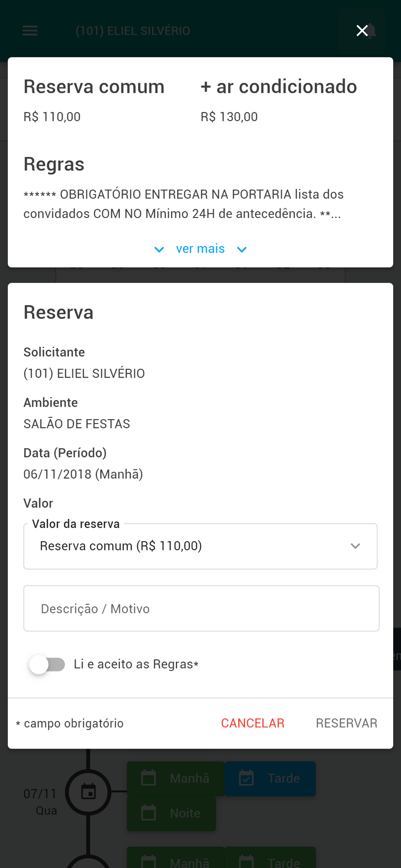Image resolution: width=401 pixels, height=868 pixels.
Task: Select the 07/11 Manhã calendar slot
Action: [x=176, y=779]
